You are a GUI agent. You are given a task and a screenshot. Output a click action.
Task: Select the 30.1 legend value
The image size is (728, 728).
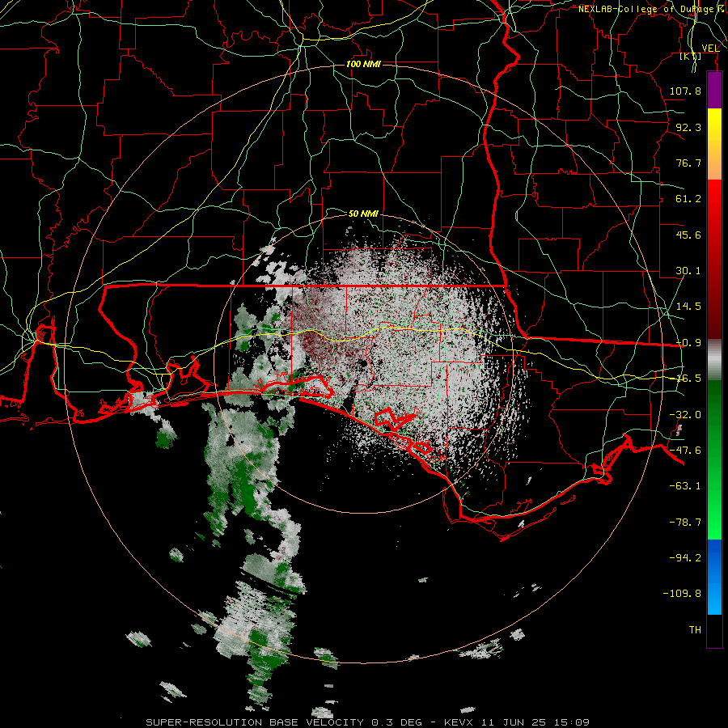click(x=688, y=271)
